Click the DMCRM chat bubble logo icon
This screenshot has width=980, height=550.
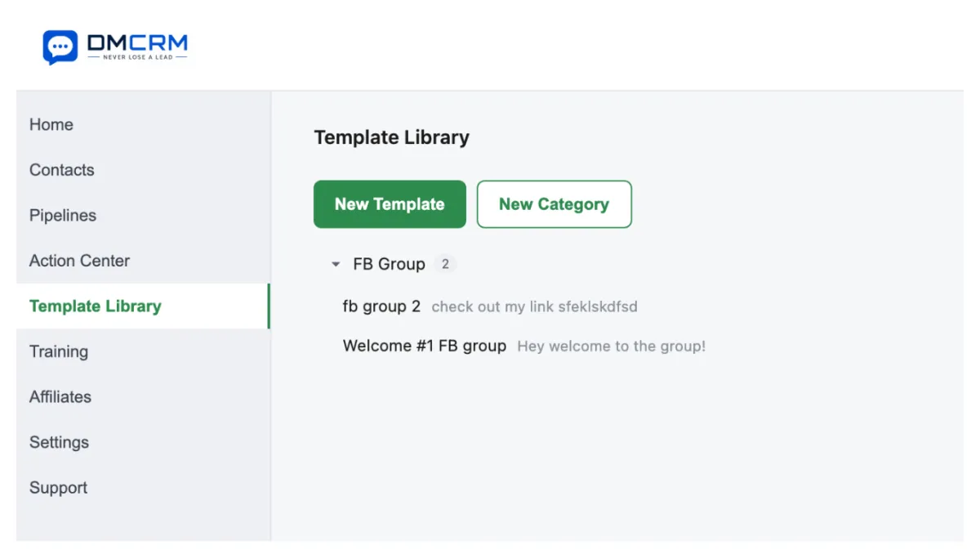coord(60,47)
